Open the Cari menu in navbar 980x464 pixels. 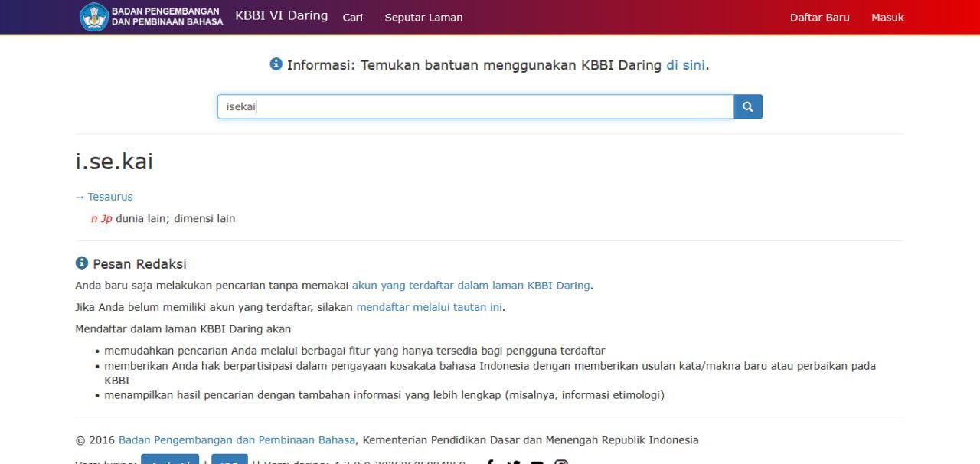(x=352, y=18)
